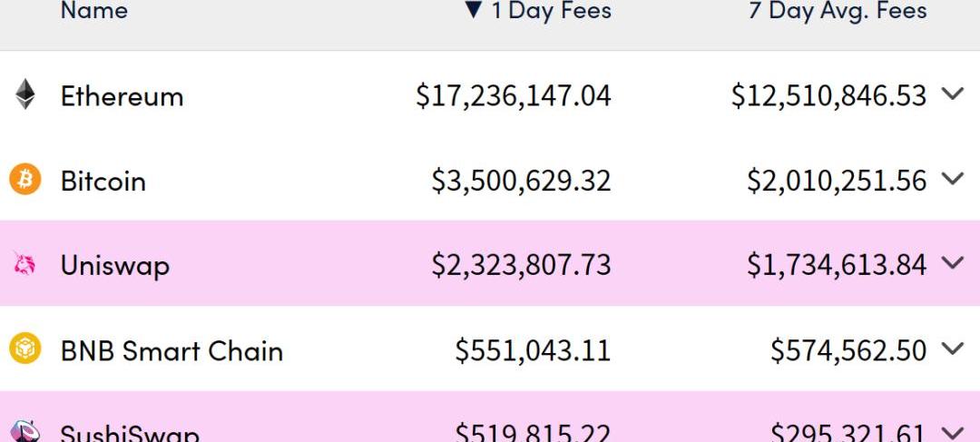
Task: Click the yellow BNB Smart Chain icon
Action: pos(25,349)
